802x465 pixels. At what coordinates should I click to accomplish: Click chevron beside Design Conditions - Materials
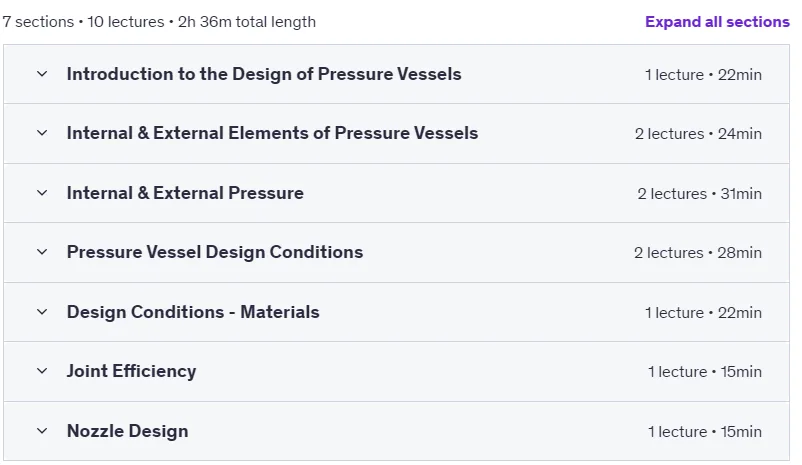click(x=42, y=312)
